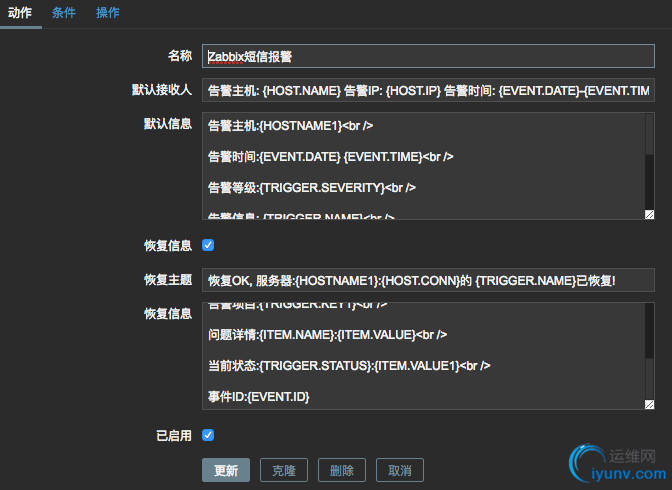
Task: Click the scrollbar of the 默认信息 textarea
Action: 649,162
